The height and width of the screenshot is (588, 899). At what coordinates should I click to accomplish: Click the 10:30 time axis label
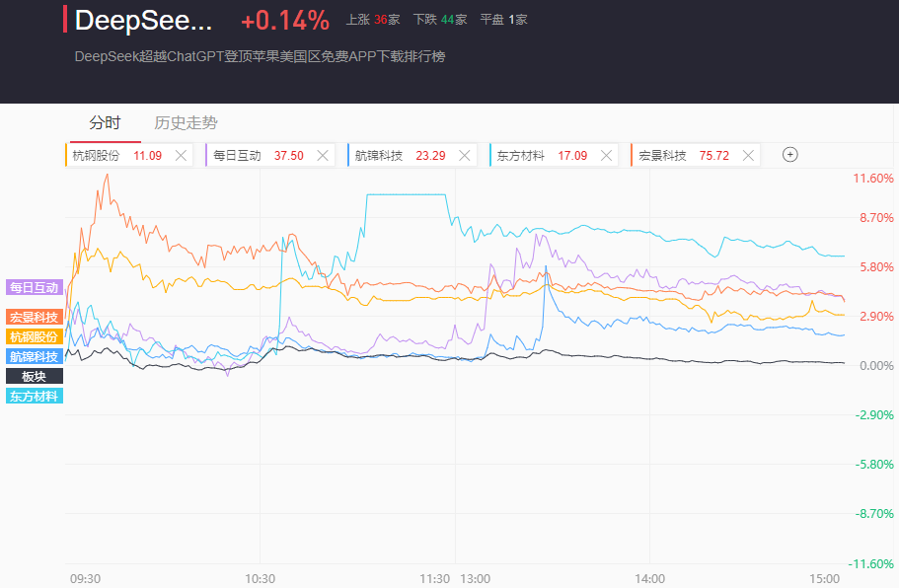[261, 579]
